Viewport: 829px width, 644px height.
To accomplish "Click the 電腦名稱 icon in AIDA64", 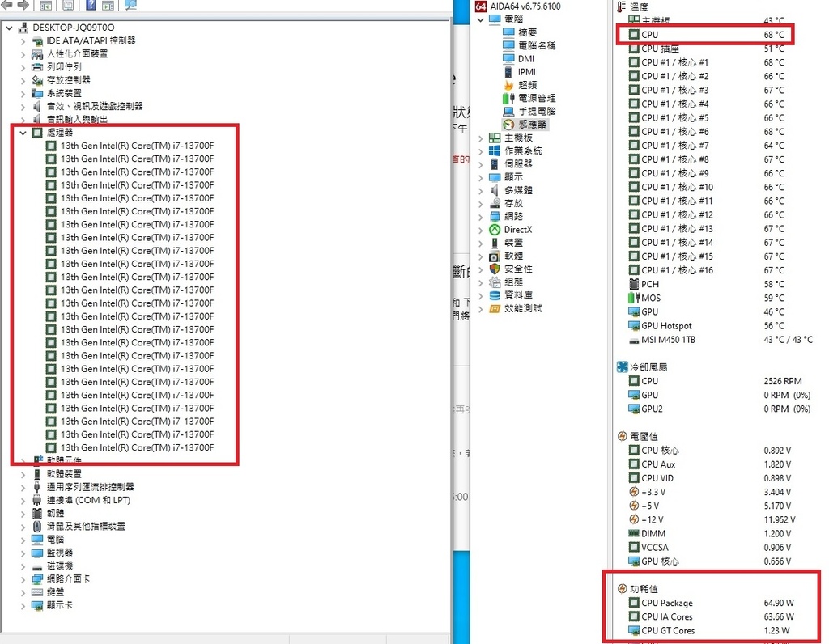I will [x=508, y=45].
